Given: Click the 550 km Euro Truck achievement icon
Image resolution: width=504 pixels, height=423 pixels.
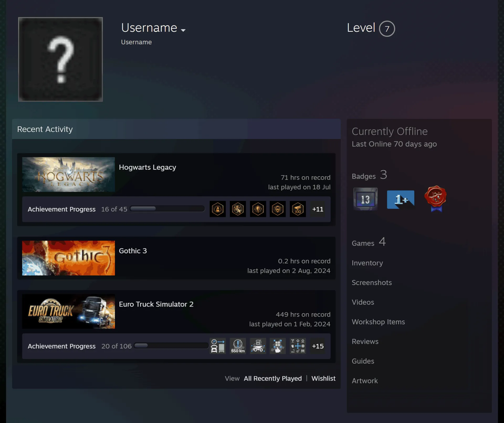Looking at the screenshot, I should point(238,346).
